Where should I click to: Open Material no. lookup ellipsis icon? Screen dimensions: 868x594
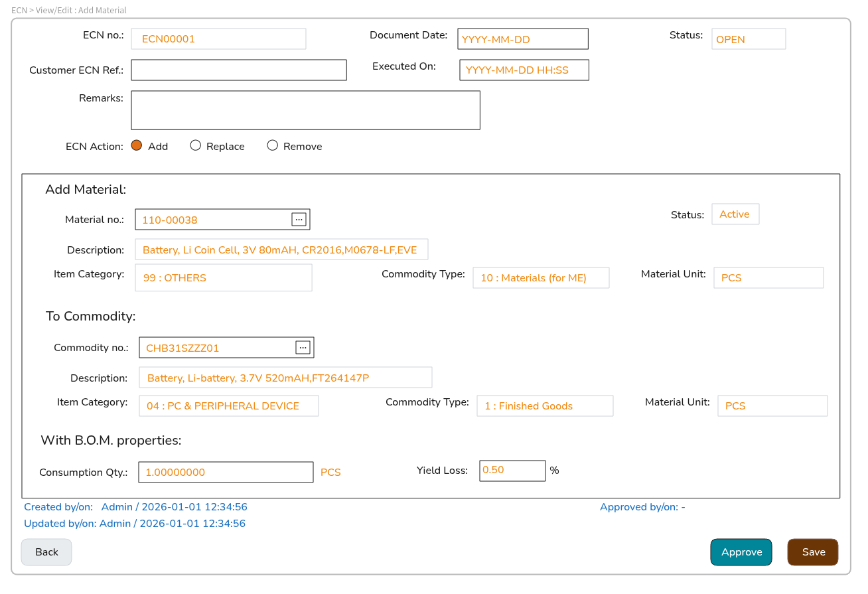coord(299,219)
